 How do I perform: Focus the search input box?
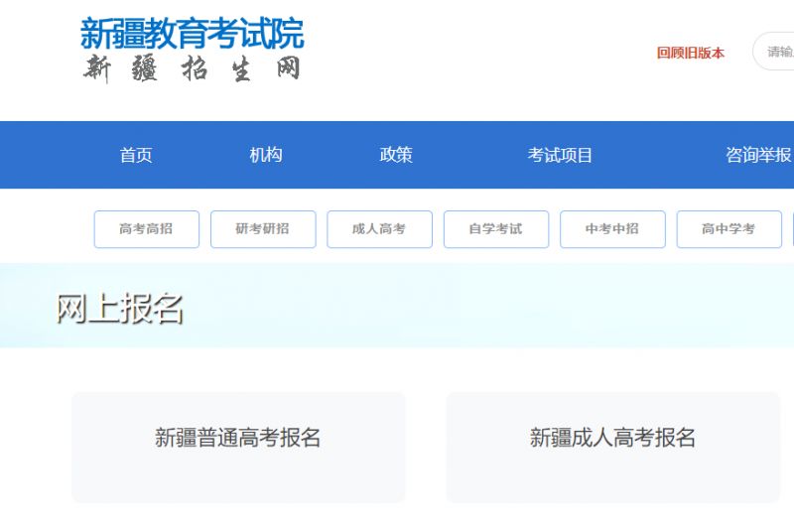tap(774, 52)
